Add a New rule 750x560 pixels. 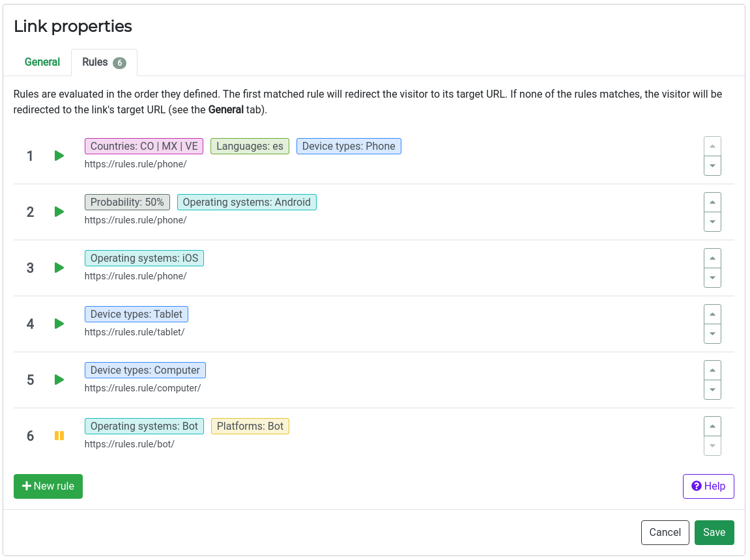(x=48, y=486)
